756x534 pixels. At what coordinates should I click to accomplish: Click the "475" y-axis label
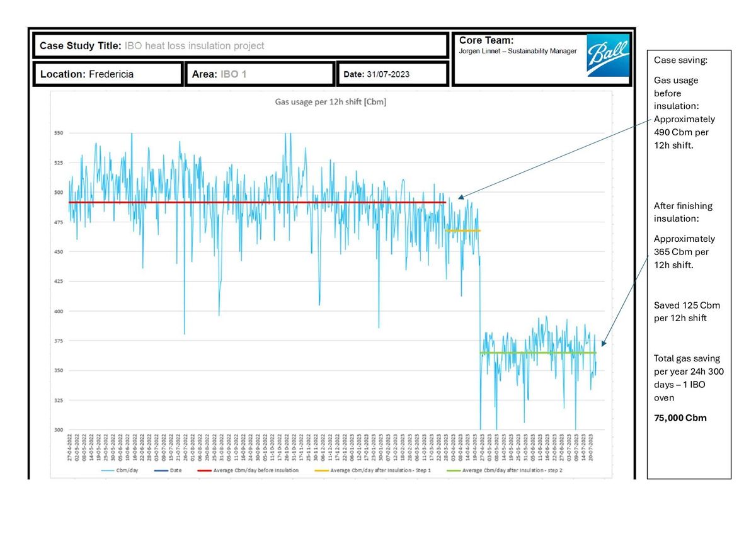(x=57, y=222)
